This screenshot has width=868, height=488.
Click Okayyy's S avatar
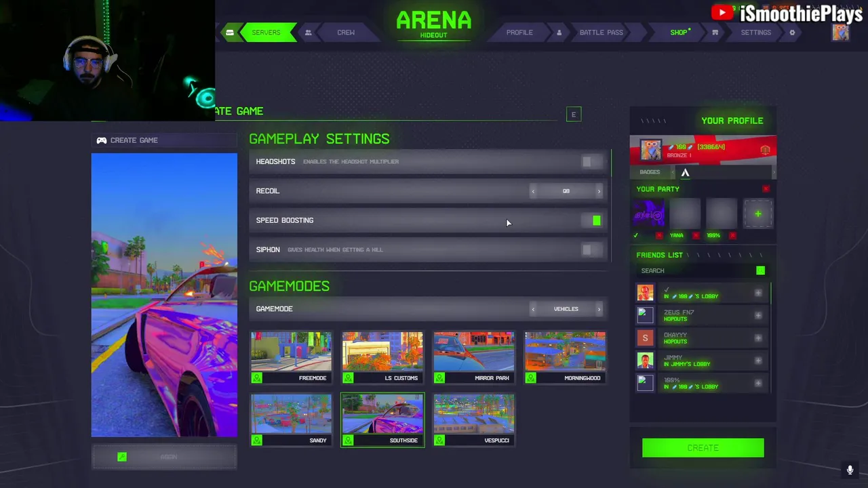[x=645, y=338]
